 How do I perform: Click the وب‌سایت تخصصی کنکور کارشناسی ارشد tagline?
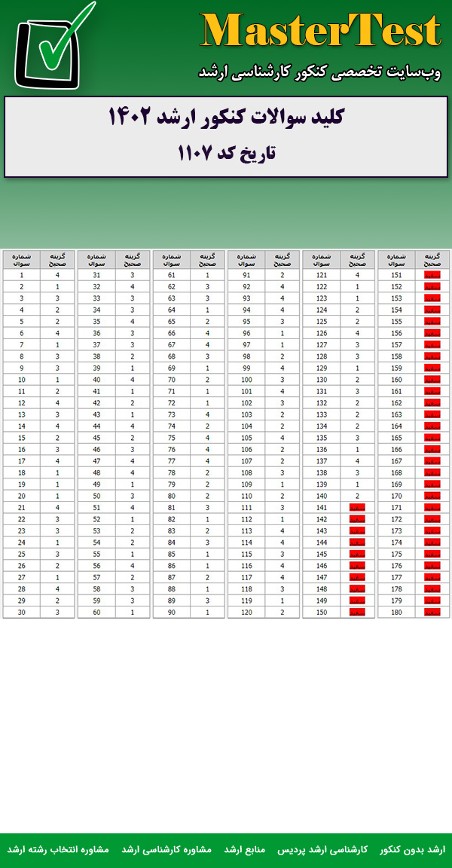pyautogui.click(x=320, y=72)
